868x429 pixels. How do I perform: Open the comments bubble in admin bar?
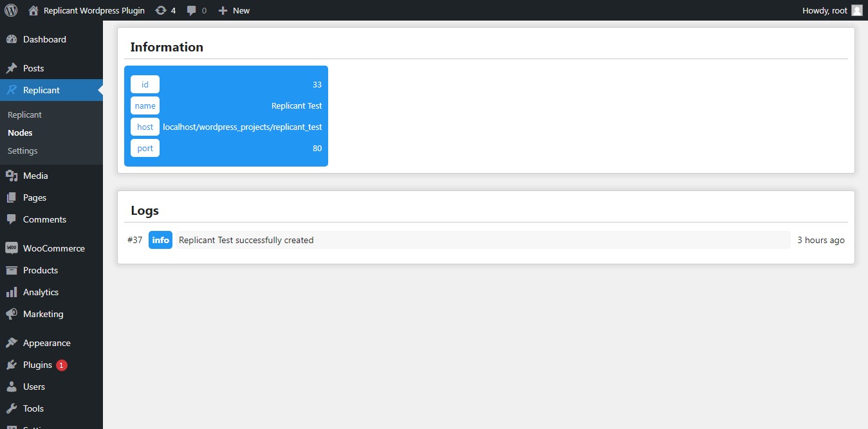coord(192,10)
